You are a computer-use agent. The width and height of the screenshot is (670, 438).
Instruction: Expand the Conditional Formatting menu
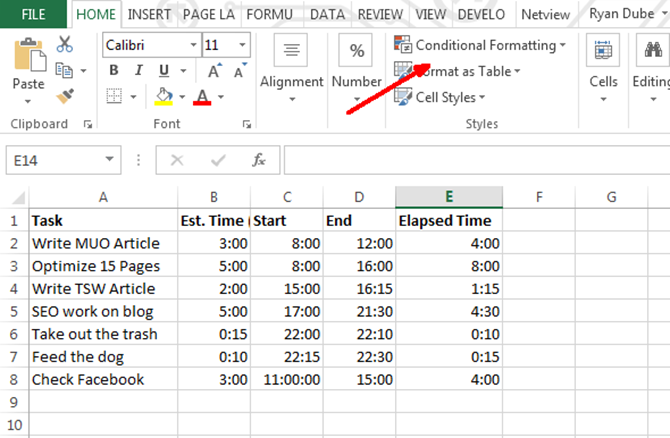480,45
